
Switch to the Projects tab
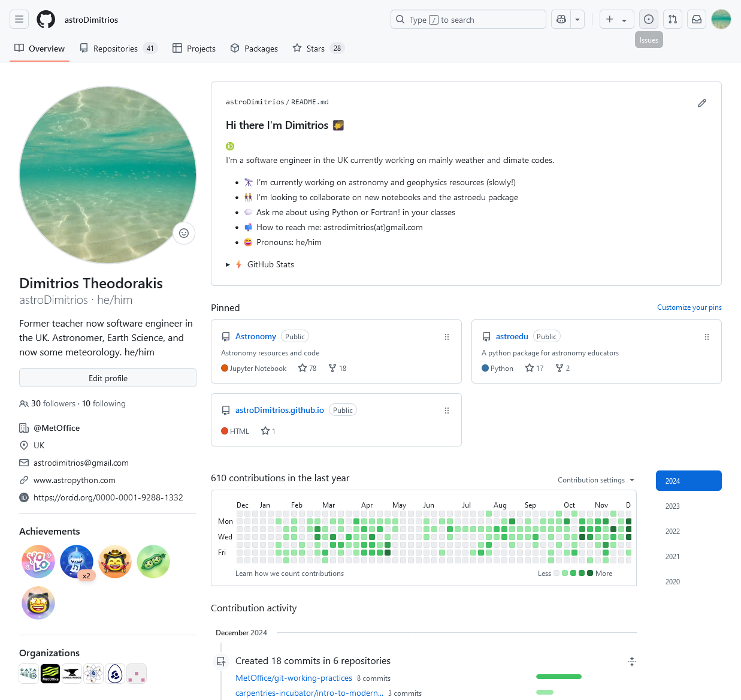[194, 49]
